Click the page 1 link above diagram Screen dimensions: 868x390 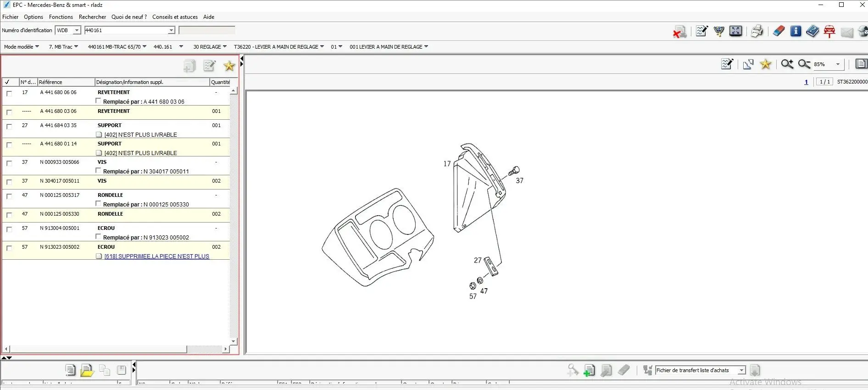pyautogui.click(x=806, y=82)
